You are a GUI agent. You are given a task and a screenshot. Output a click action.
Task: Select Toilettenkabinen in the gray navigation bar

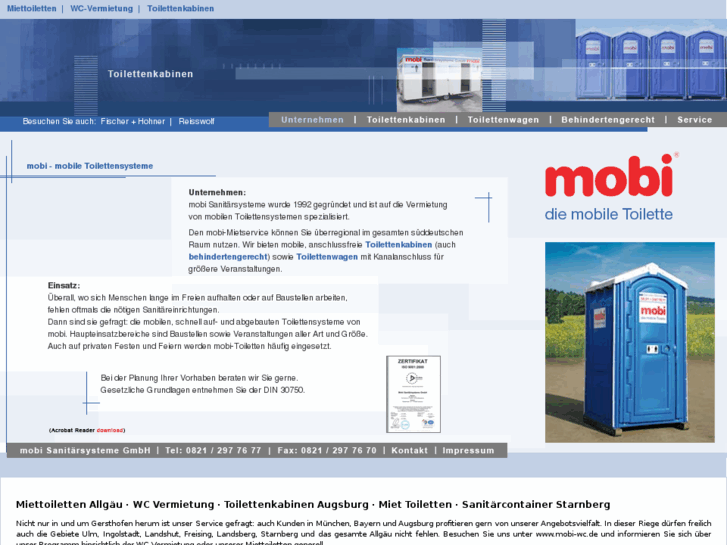406,120
